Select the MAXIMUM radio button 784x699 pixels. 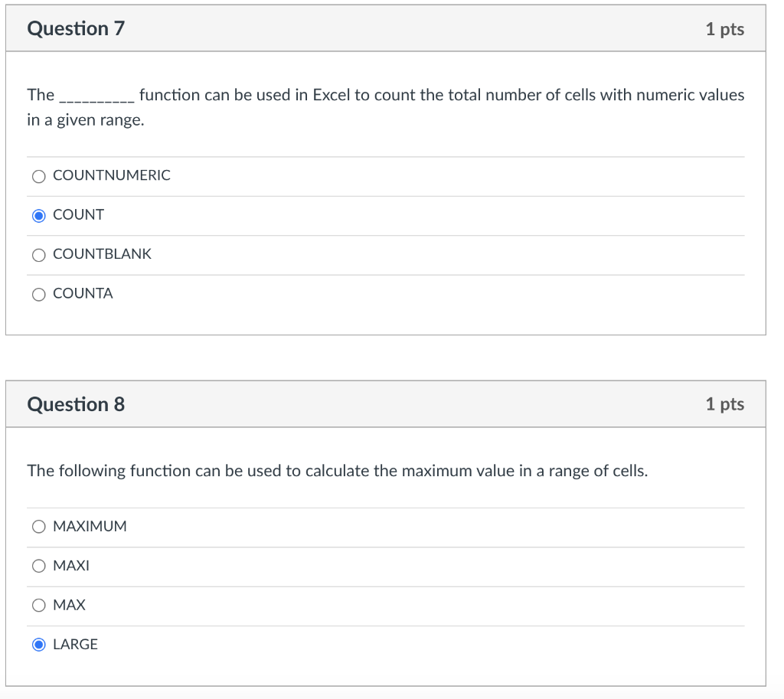coord(39,527)
